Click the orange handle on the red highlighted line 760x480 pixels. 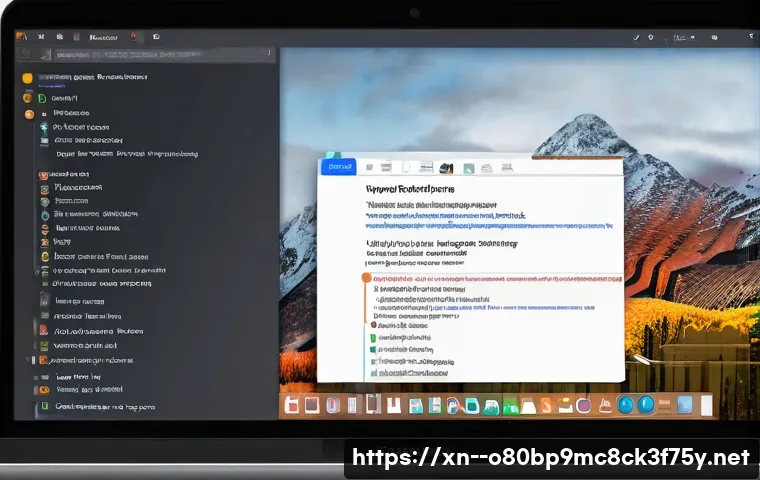366,279
